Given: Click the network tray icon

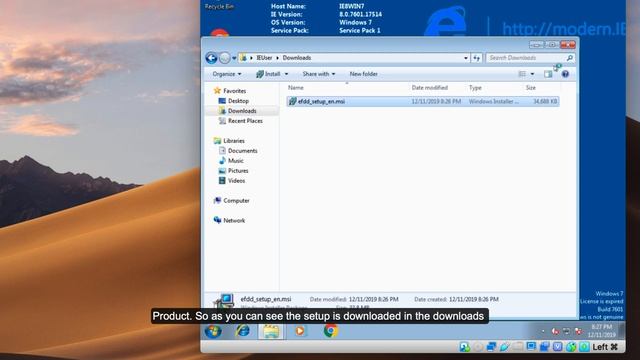Looking at the screenshot, I should [x=567, y=331].
